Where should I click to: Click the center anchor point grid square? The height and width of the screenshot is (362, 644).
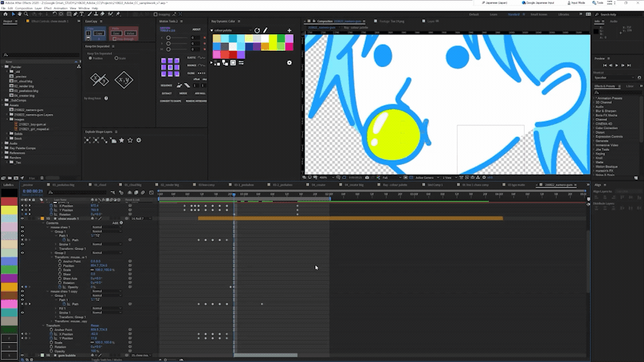170,67
